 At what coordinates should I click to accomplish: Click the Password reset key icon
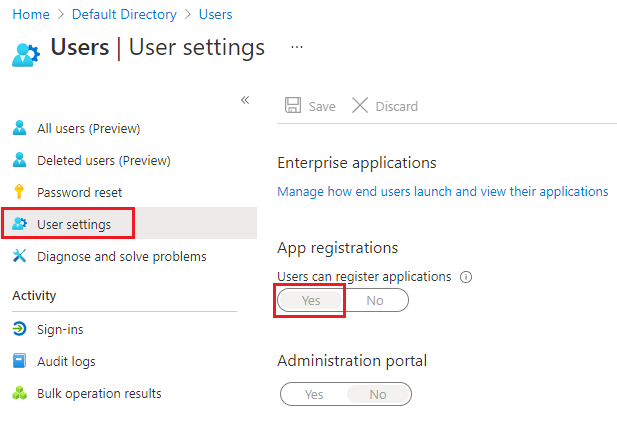19,192
